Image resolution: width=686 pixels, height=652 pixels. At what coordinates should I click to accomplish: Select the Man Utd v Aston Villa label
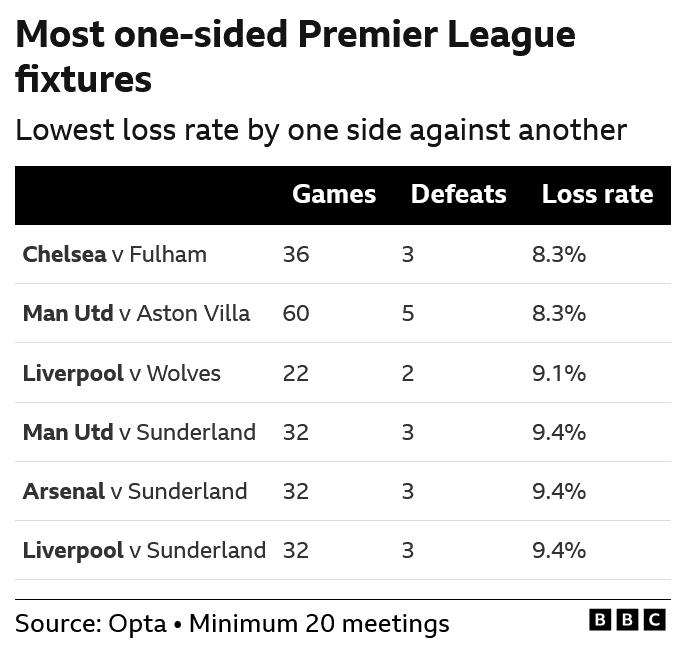[136, 313]
